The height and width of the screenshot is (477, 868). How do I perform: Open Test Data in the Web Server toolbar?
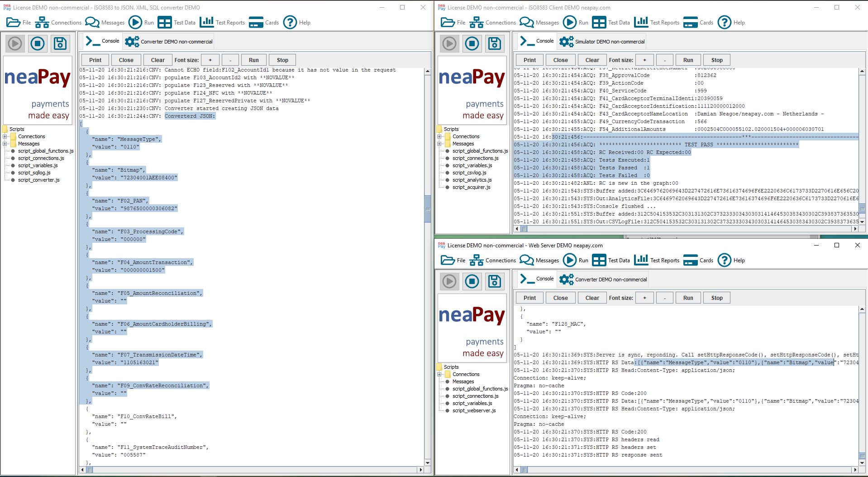point(611,260)
